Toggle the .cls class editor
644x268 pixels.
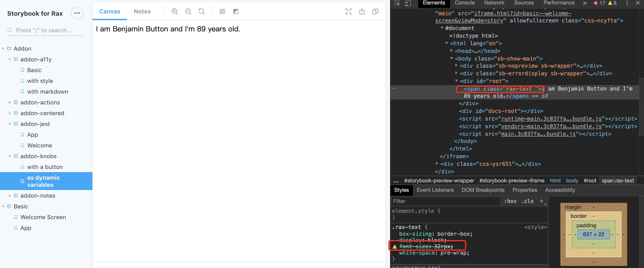527,201
